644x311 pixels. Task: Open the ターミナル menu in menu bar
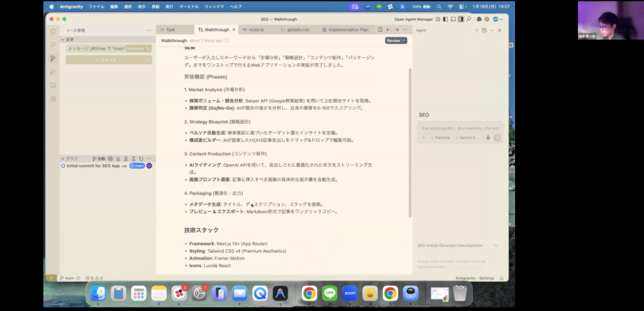(x=190, y=6)
